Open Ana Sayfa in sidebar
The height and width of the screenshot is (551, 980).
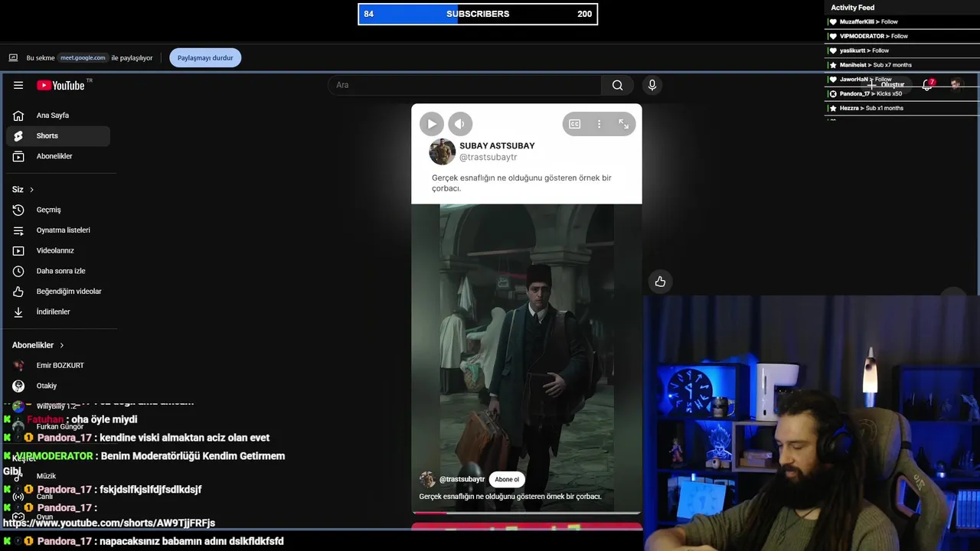point(58,116)
